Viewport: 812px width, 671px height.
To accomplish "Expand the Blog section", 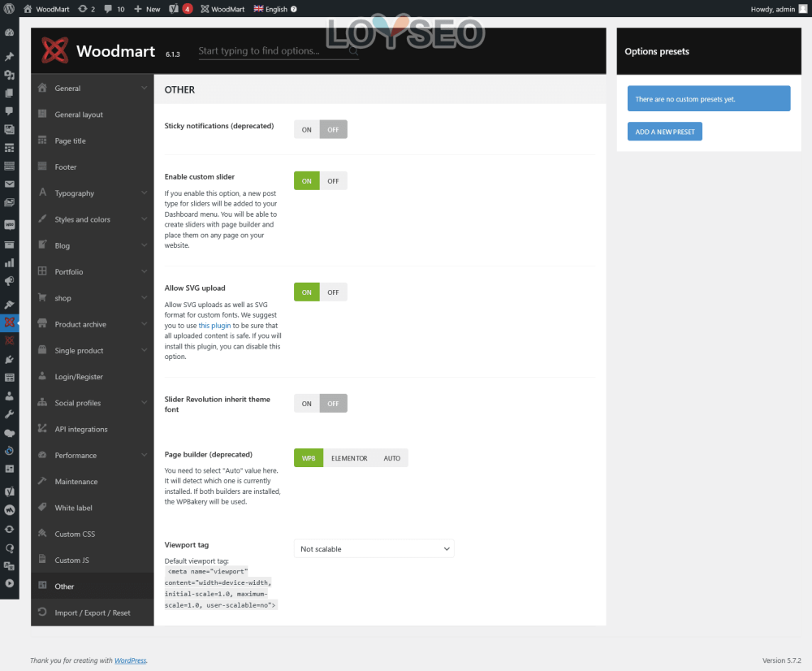I will tap(93, 245).
